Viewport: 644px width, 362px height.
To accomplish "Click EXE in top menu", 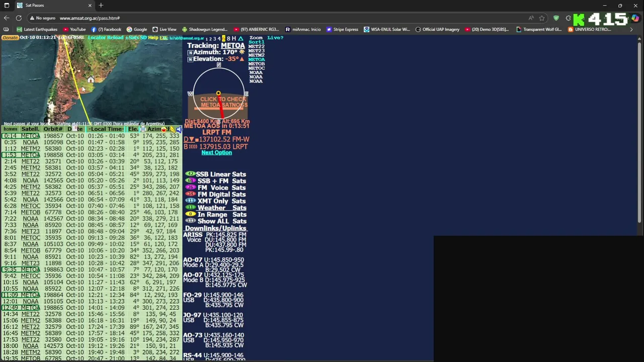I will pos(163,38).
